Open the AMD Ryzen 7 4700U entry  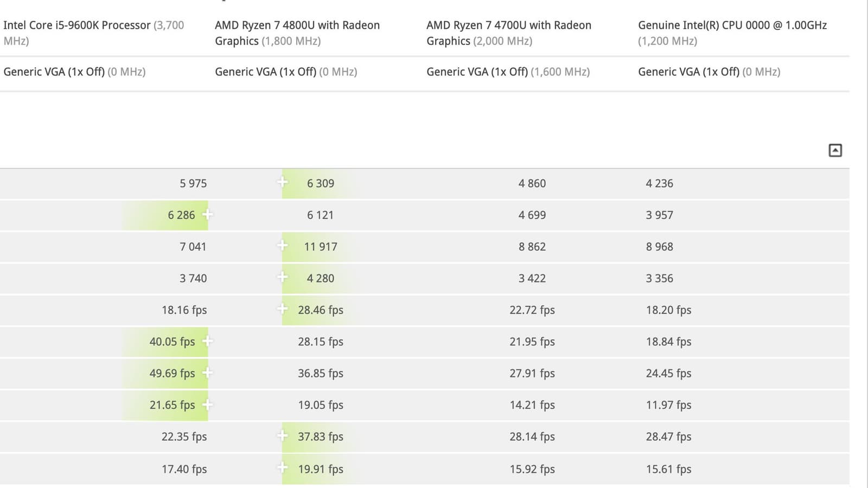(508, 25)
